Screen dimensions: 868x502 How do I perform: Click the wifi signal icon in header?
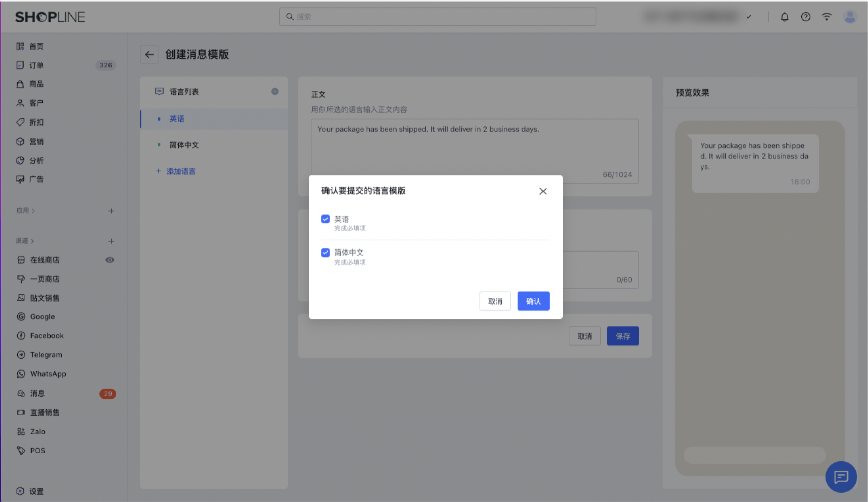(x=827, y=17)
